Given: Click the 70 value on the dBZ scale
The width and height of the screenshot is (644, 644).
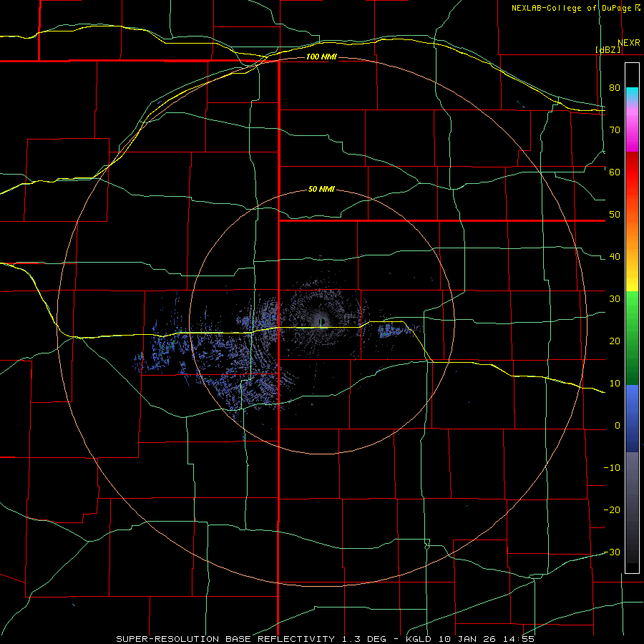Looking at the screenshot, I should click(615, 130).
